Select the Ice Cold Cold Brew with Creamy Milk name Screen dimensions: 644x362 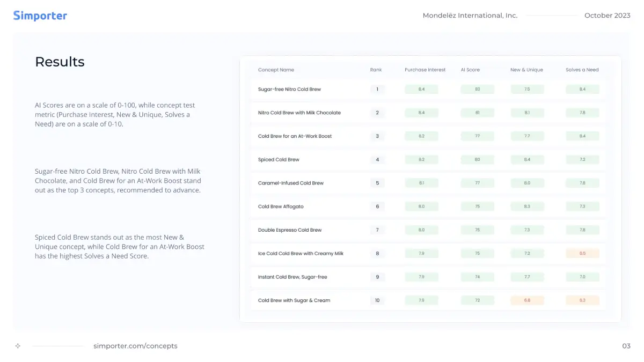pyautogui.click(x=301, y=254)
